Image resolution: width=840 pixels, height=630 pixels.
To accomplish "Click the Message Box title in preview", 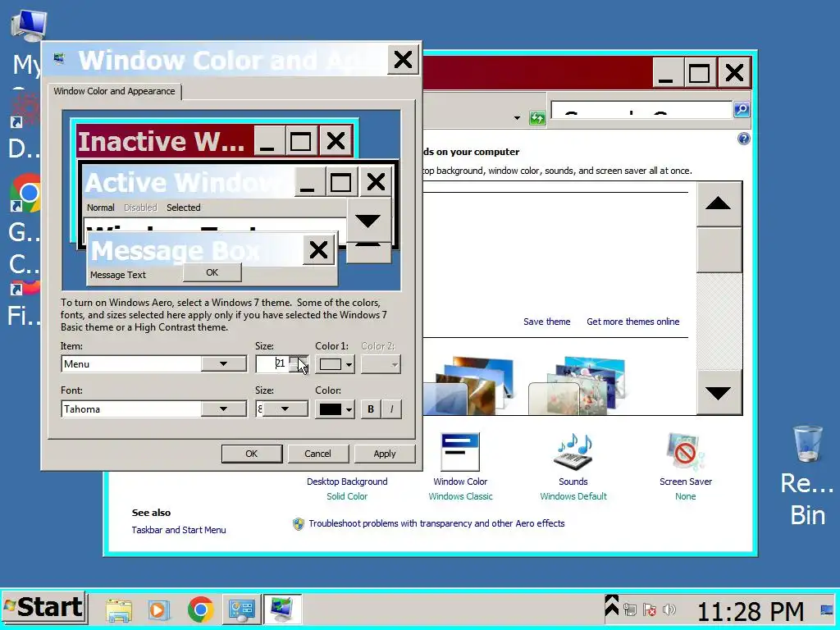I will (x=176, y=250).
